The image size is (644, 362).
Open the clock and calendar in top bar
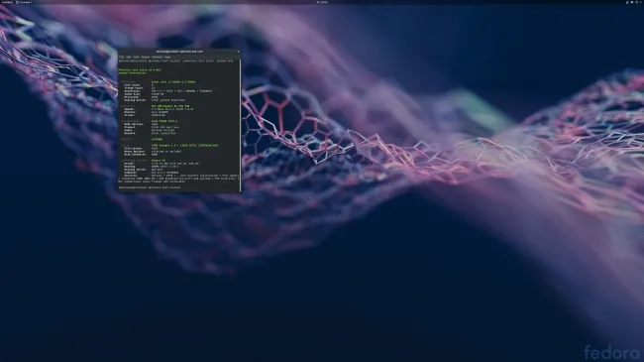pyautogui.click(x=322, y=2)
